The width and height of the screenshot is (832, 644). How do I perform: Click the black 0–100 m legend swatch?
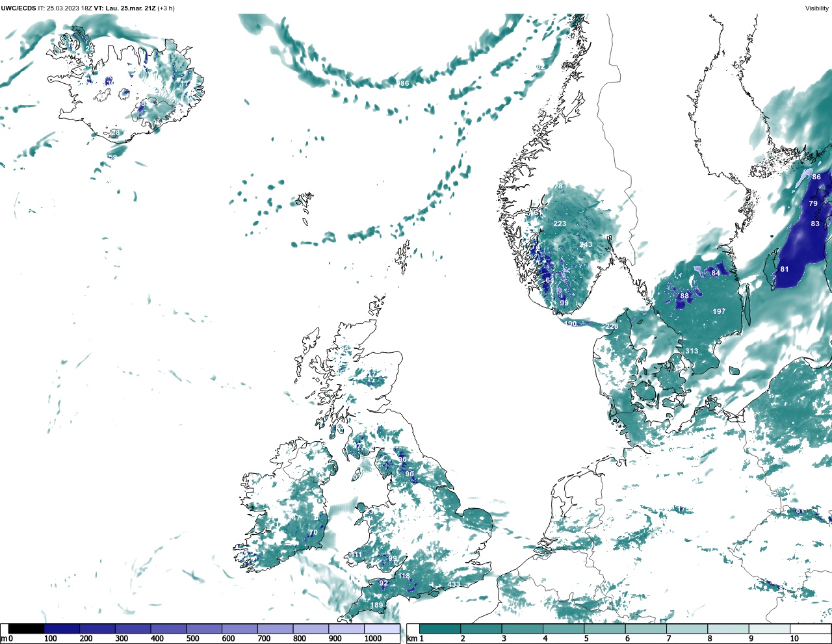[x=27, y=629]
